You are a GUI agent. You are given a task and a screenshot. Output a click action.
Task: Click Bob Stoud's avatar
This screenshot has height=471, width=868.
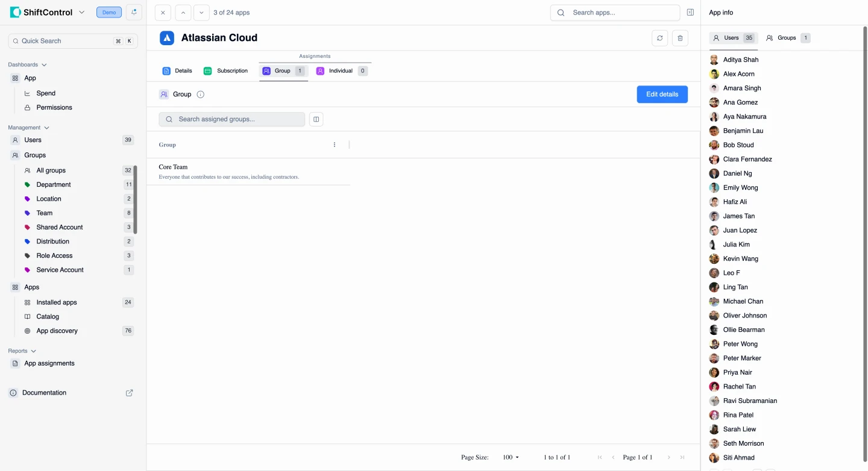click(714, 145)
